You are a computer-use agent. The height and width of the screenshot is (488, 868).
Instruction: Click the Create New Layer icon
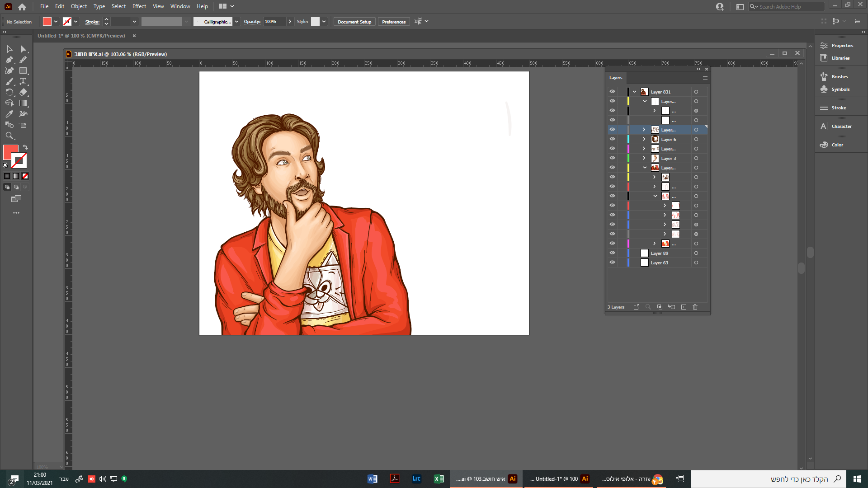tap(684, 307)
